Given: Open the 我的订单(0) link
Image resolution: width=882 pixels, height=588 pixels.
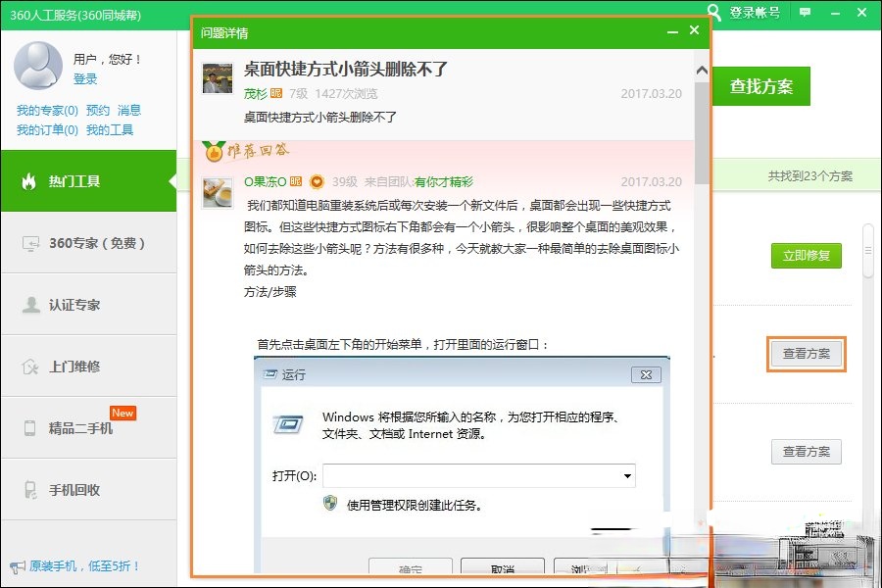Looking at the screenshot, I should pos(47,129).
